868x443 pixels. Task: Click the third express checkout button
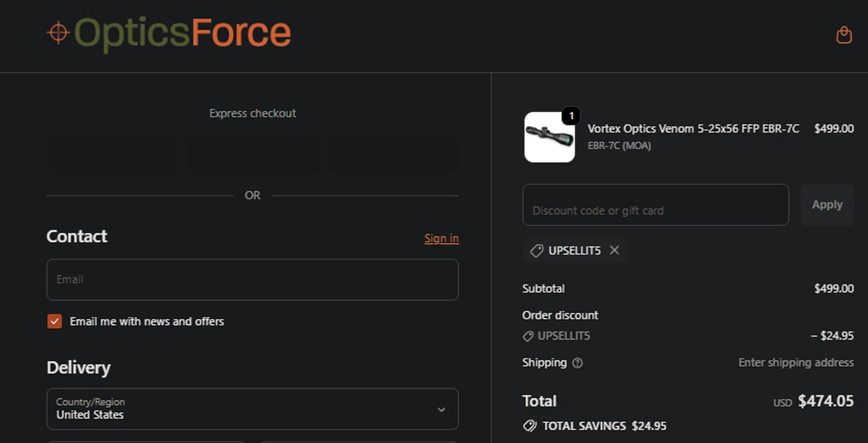coord(393,154)
